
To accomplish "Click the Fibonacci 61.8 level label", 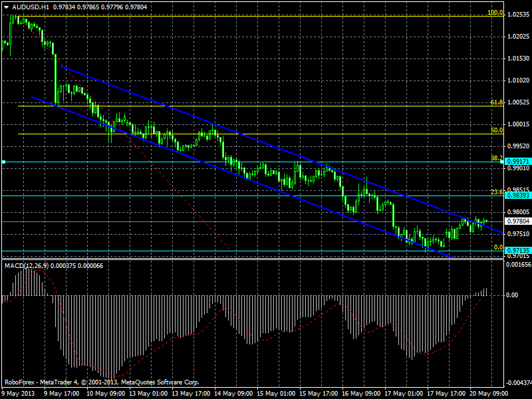I will pyautogui.click(x=497, y=102).
